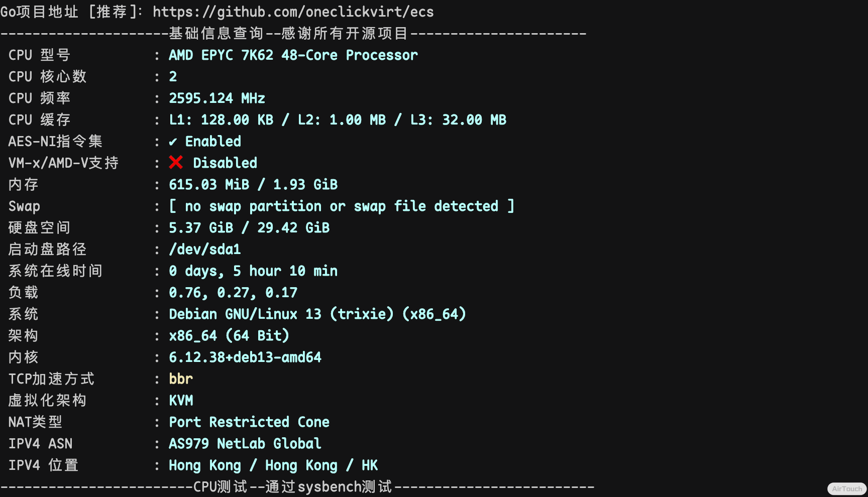868x497 pixels.
Task: Click the uptime 5 hour 10 min text
Action: point(285,271)
